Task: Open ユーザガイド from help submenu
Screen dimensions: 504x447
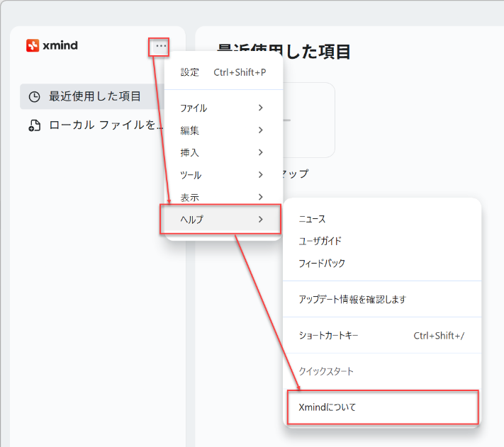Action: click(x=382, y=241)
